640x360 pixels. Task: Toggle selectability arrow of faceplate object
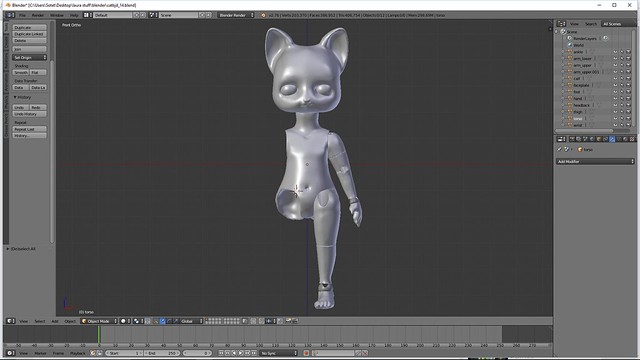click(x=622, y=85)
